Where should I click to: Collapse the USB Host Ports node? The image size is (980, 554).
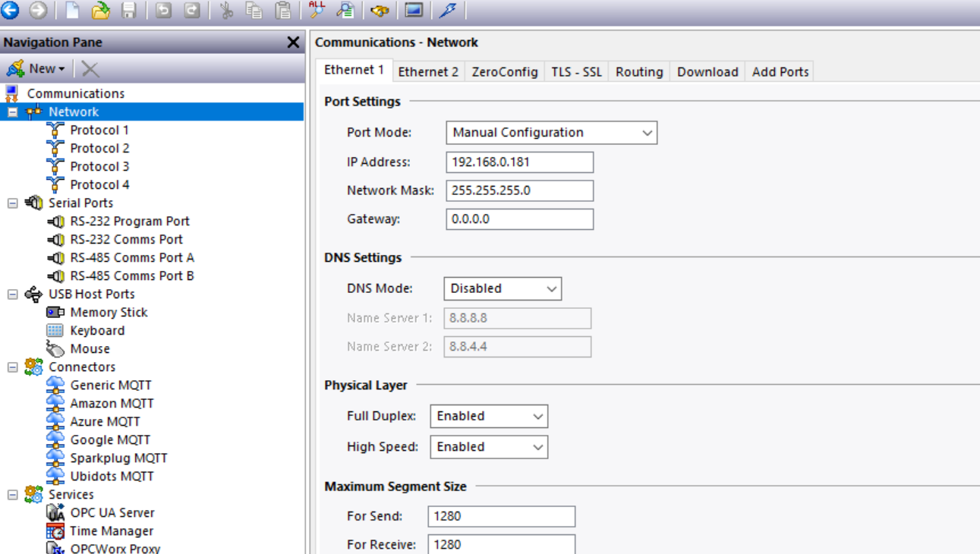pos(12,294)
